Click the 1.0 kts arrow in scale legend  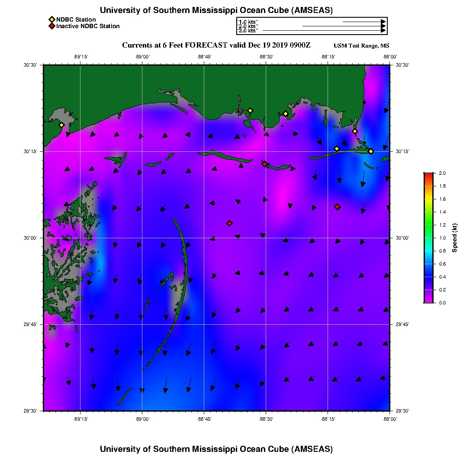click(363, 21)
